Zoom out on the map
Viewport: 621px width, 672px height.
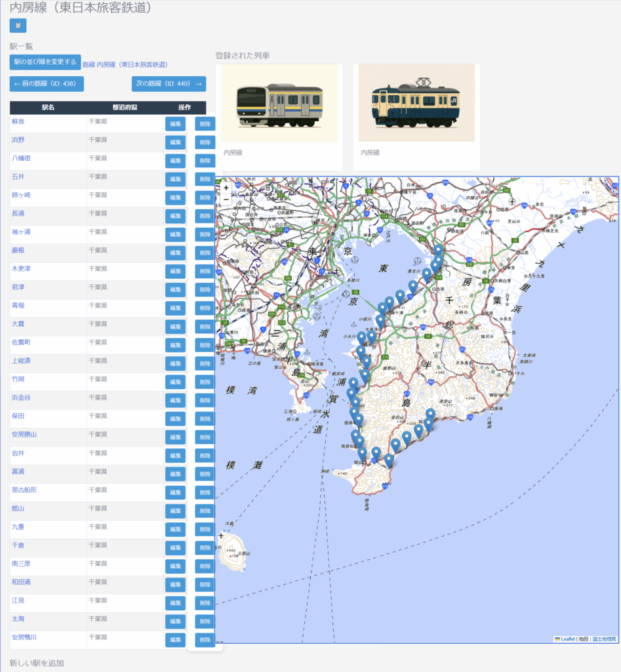click(x=226, y=199)
